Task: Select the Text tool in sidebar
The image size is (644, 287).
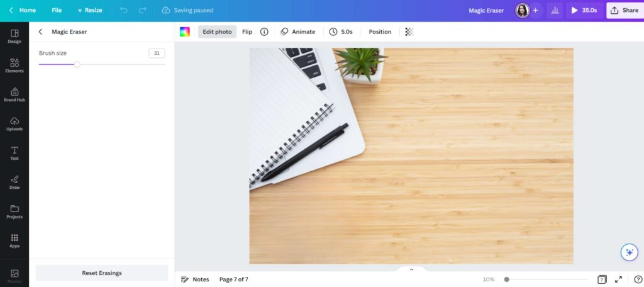Action: point(14,153)
